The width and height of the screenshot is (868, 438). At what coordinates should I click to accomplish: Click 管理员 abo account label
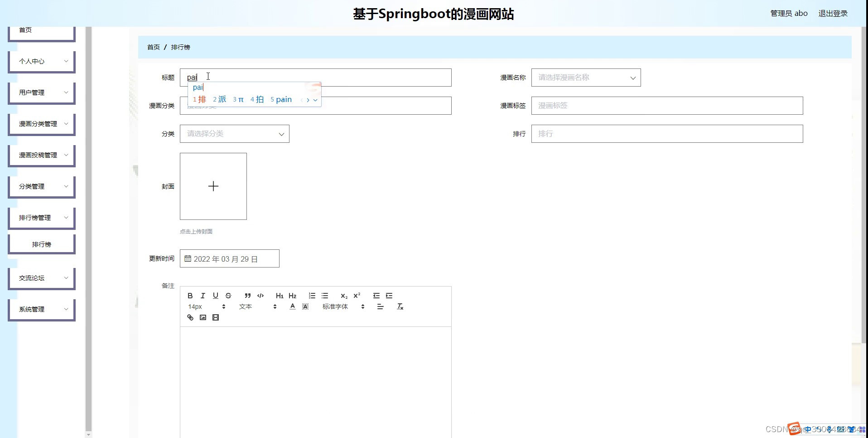pos(789,14)
